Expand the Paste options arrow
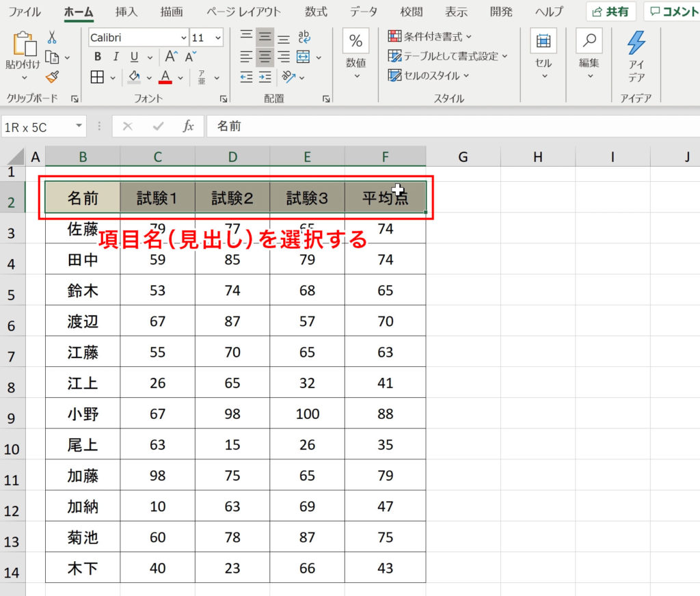 pyautogui.click(x=24, y=78)
